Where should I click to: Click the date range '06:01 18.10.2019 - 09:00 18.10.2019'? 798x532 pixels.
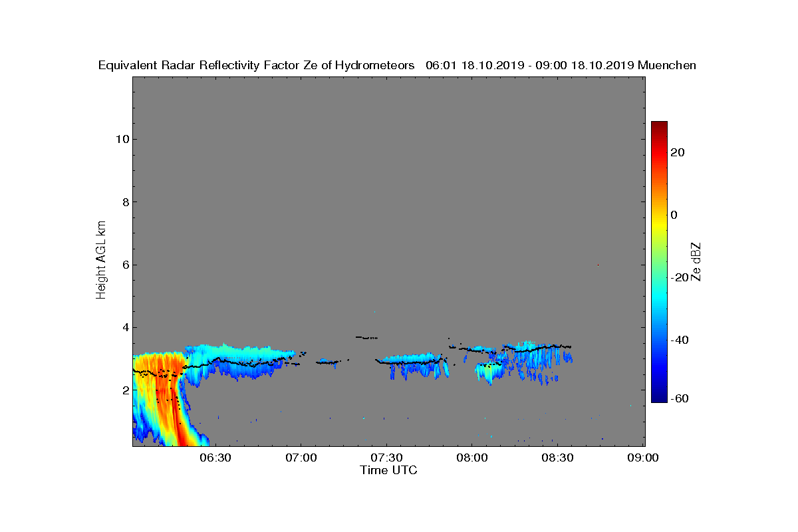(x=529, y=65)
